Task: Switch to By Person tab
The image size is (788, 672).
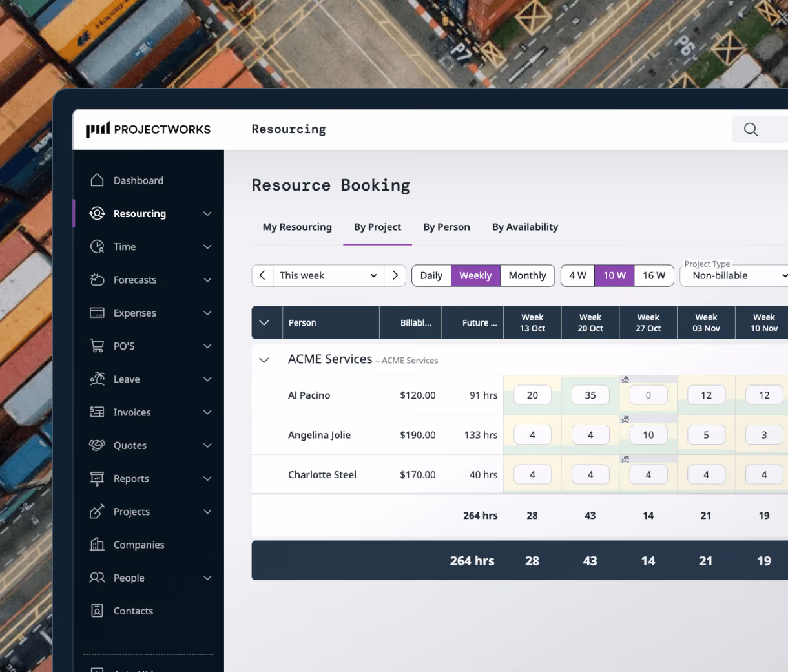Action: coord(446,227)
